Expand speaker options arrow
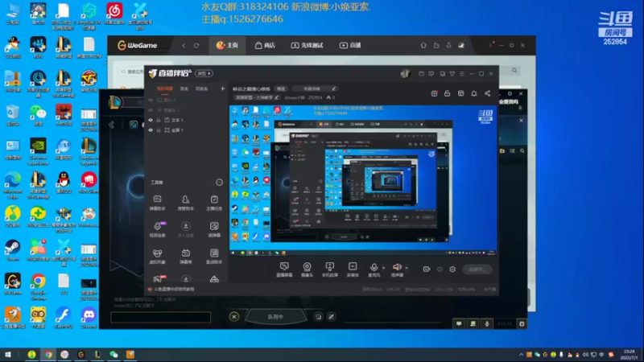The height and width of the screenshot is (362, 644). [x=407, y=268]
